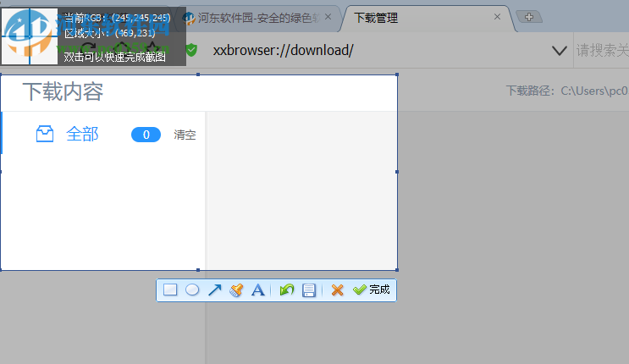The image size is (629, 364).
Task: Select the 全部 downloads category
Action: 82,134
